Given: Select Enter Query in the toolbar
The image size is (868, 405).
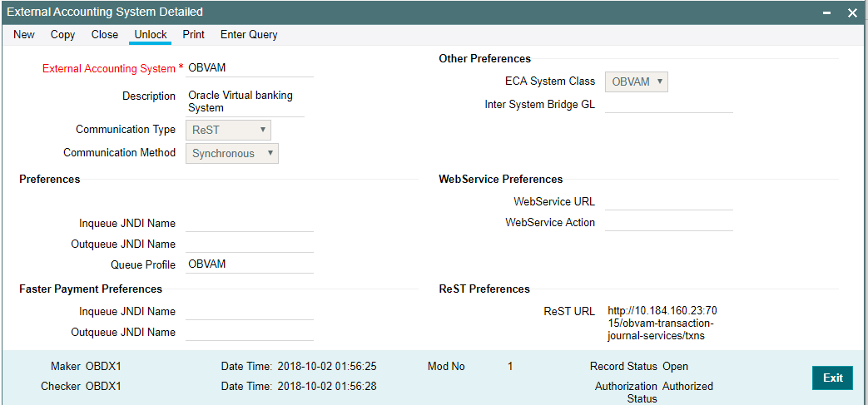Looking at the screenshot, I should 249,34.
